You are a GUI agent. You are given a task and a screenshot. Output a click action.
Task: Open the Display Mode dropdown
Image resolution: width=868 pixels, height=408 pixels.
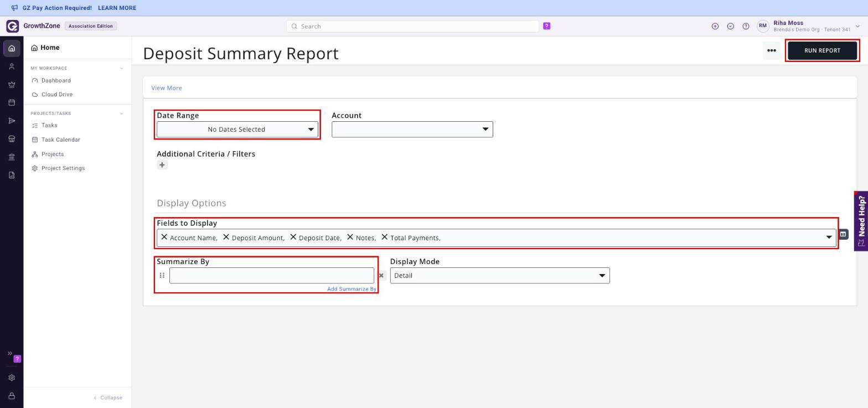coord(500,276)
